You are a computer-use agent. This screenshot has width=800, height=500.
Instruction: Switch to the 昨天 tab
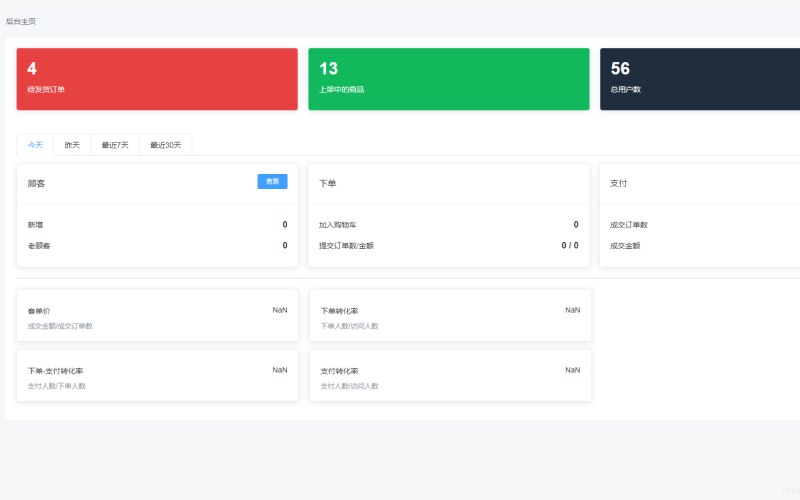72,145
